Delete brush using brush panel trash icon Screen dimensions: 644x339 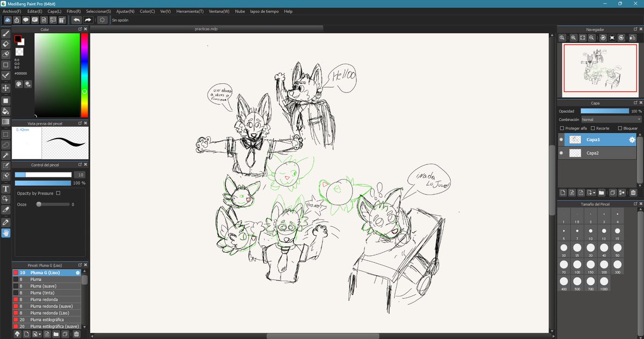pos(76,334)
